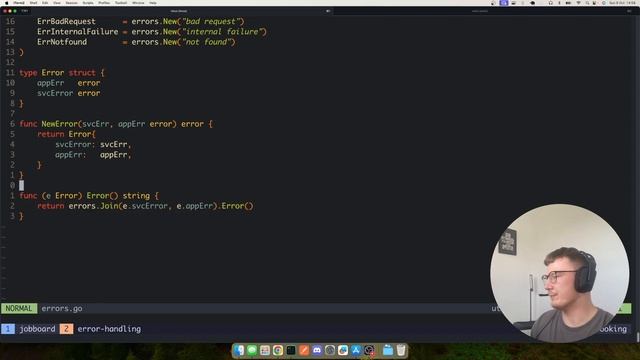Click 'return Error{' line
The height and width of the screenshot is (360, 640).
coord(67,134)
